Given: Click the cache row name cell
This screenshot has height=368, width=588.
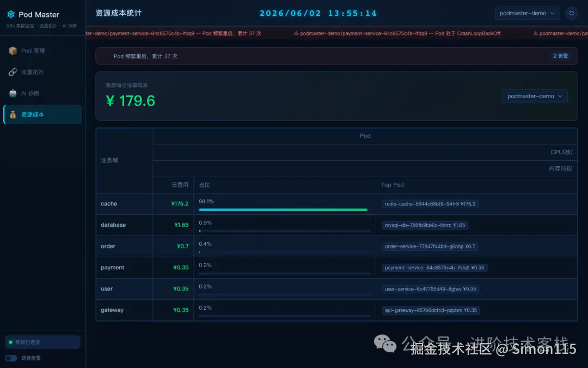Looking at the screenshot, I should coord(125,204).
